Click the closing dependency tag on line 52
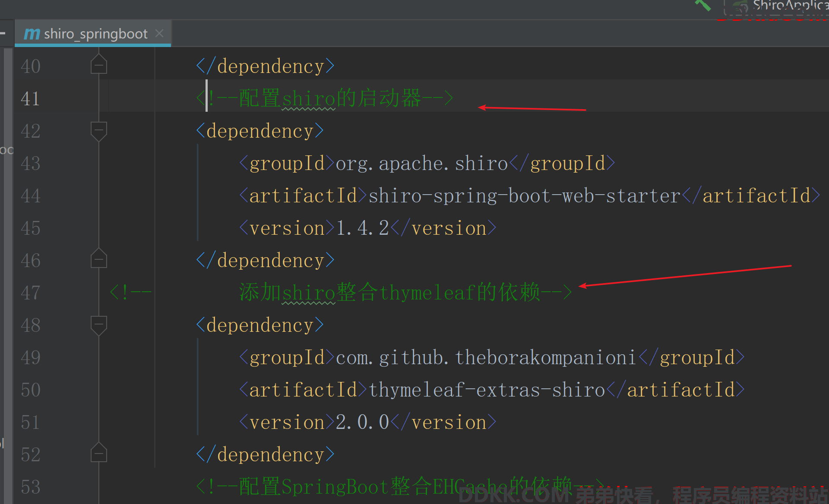 click(x=265, y=455)
